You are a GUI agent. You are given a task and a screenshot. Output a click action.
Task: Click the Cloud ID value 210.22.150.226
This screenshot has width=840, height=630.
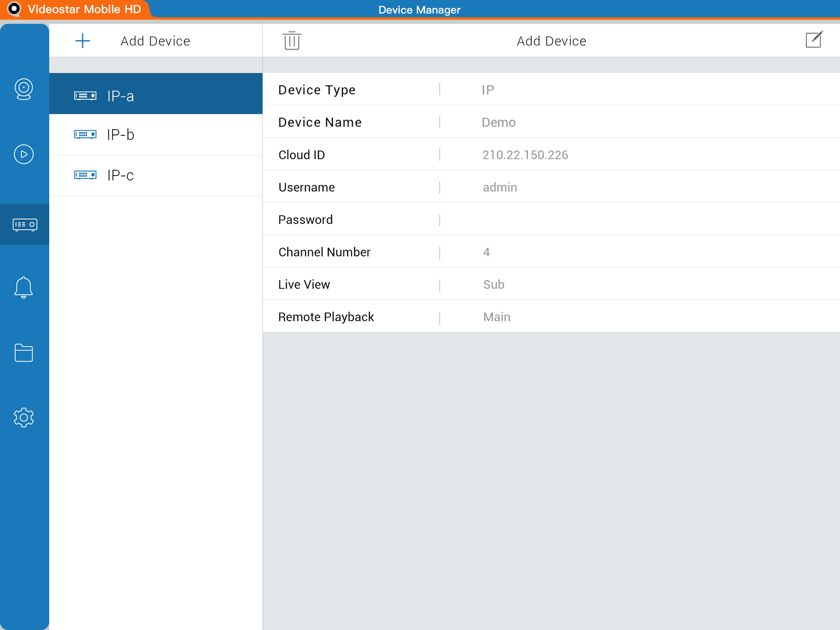point(525,155)
